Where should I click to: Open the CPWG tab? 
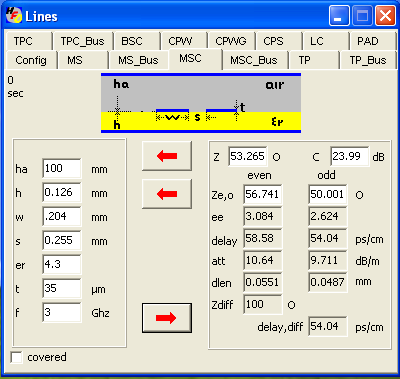pyautogui.click(x=231, y=41)
